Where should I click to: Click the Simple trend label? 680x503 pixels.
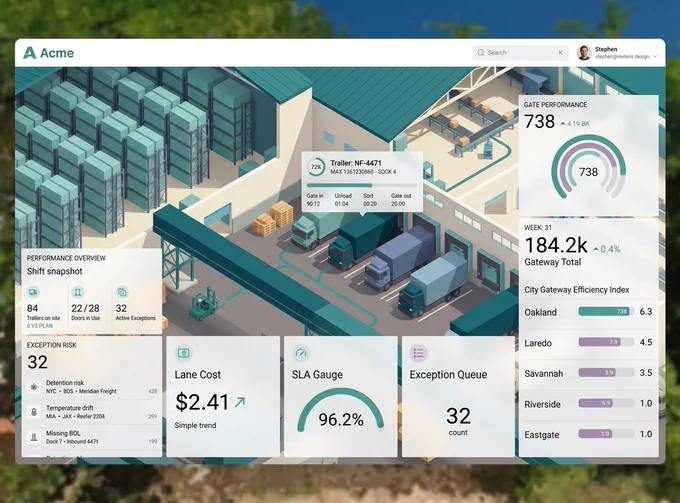195,425
